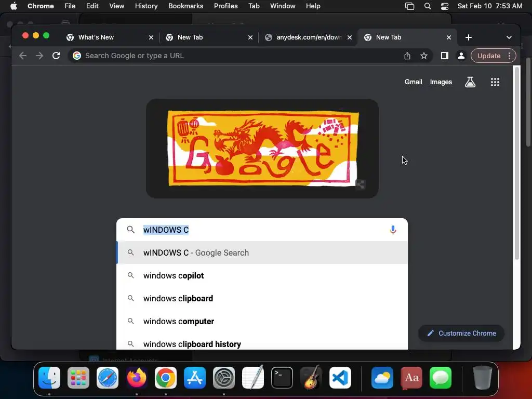Open GarageBand from the Dock
This screenshot has height=399, width=532.
tap(311, 378)
